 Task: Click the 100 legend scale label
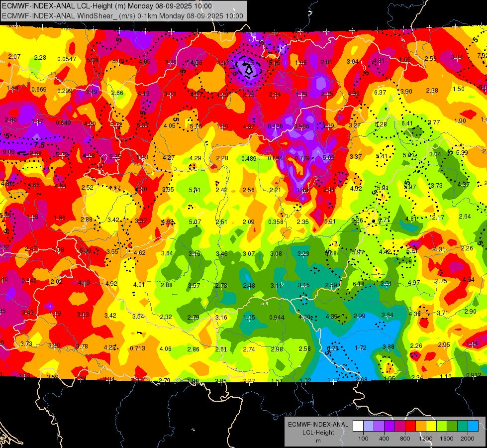pos(364,439)
